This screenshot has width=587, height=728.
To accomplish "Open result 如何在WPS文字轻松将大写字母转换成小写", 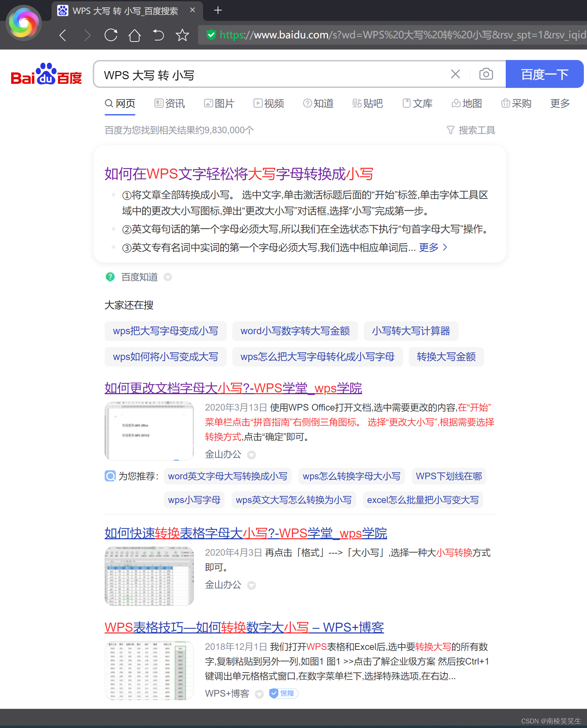I will point(239,174).
